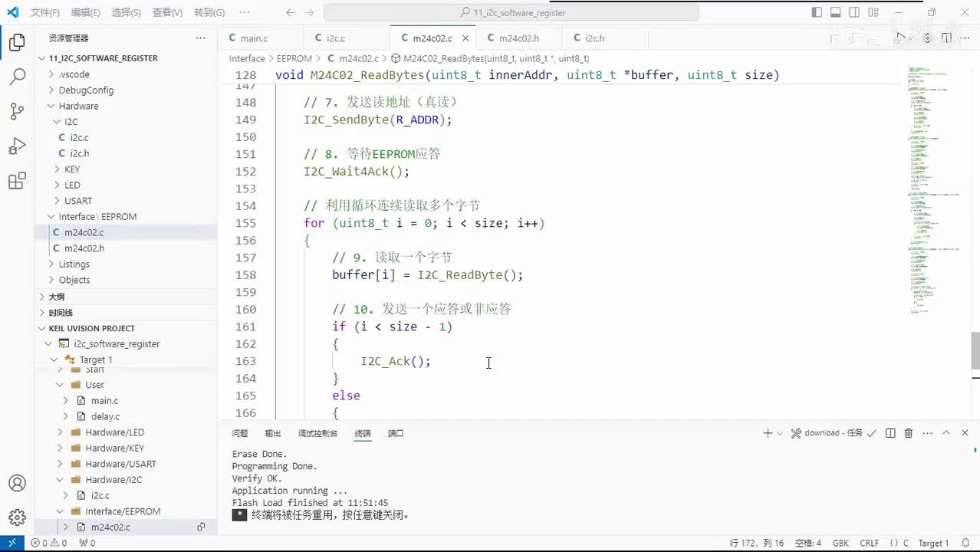Screen dimensions: 980x552
Task: Split the terminal panel
Action: click(890, 433)
